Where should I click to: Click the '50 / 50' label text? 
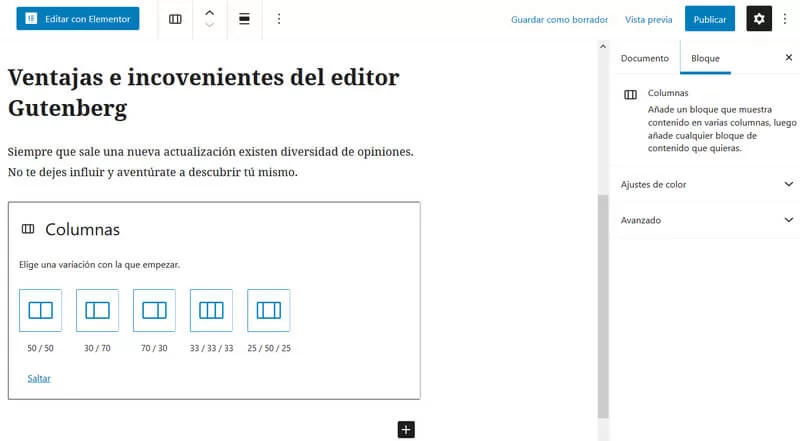pos(40,348)
